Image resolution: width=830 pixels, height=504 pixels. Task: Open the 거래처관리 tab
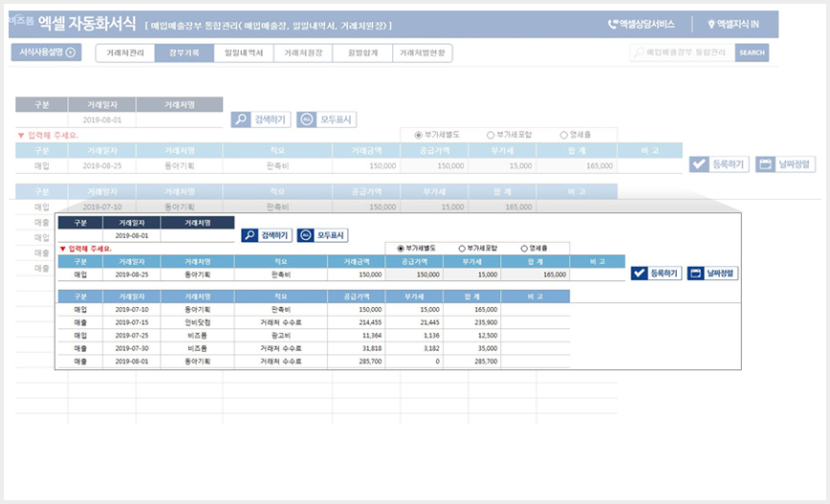(125, 53)
